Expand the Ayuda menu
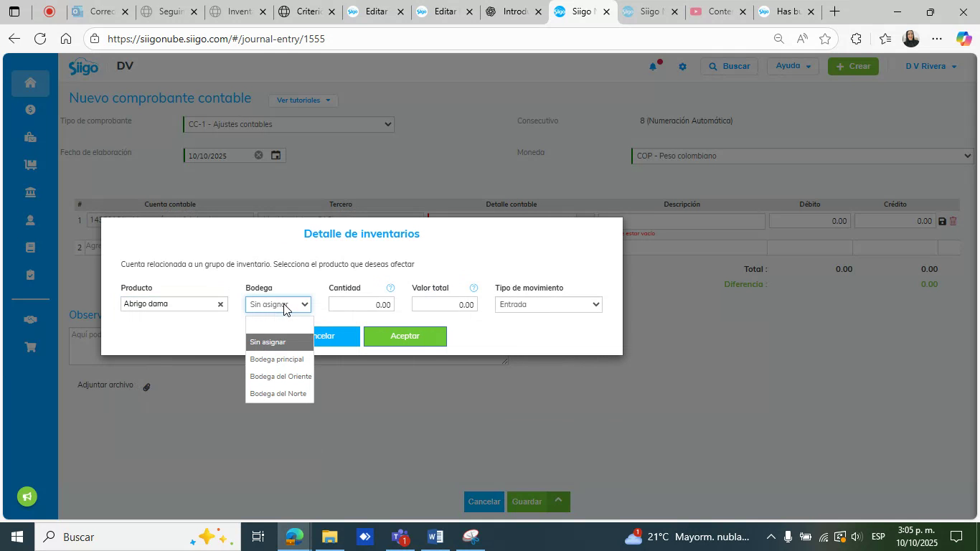Screen dimensions: 980x551 [x=793, y=66]
